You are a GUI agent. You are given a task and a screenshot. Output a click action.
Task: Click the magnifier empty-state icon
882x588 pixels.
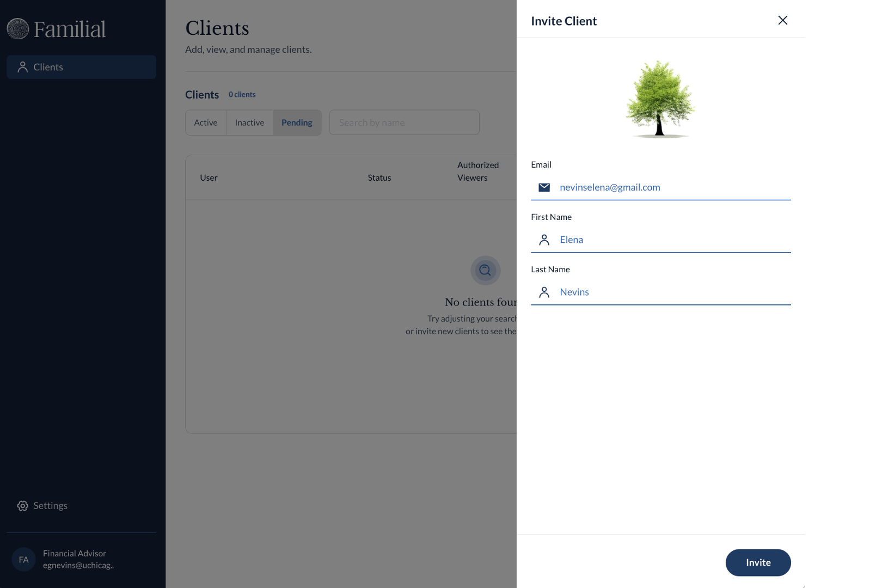click(485, 270)
